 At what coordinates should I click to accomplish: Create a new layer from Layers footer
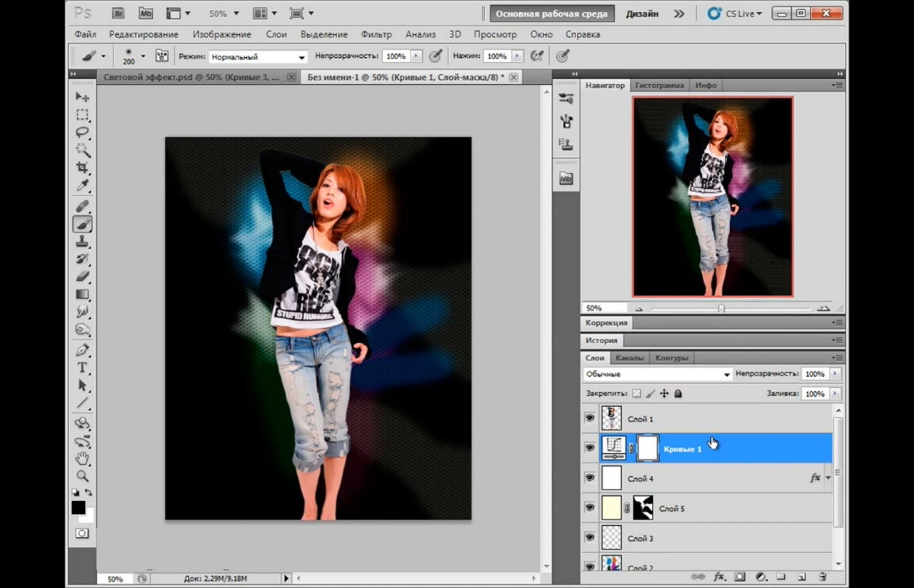point(802,577)
